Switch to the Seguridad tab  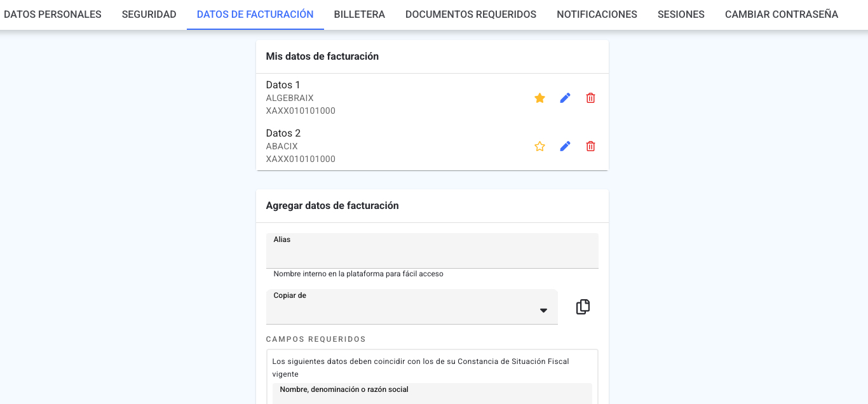pyautogui.click(x=149, y=15)
